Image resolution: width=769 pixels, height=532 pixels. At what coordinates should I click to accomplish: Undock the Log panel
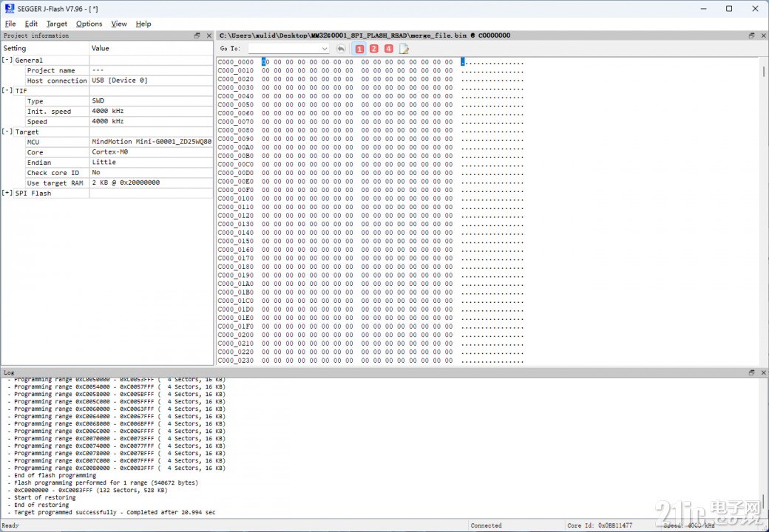tap(751, 372)
